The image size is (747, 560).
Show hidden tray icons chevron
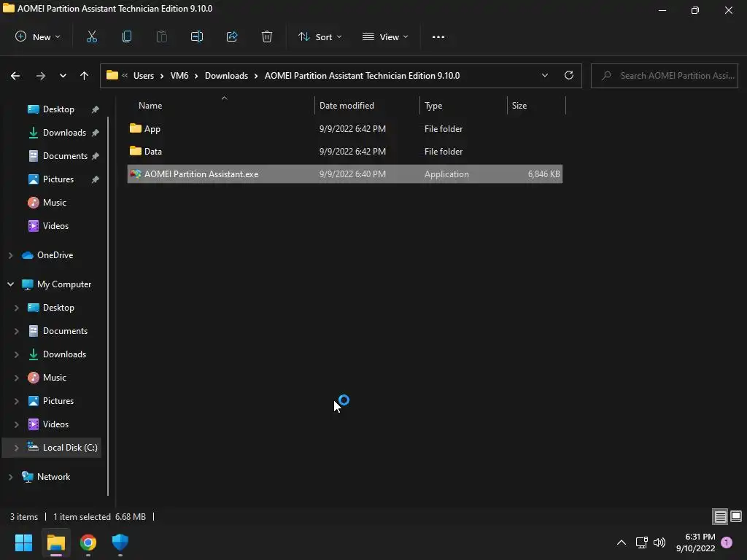point(622,542)
